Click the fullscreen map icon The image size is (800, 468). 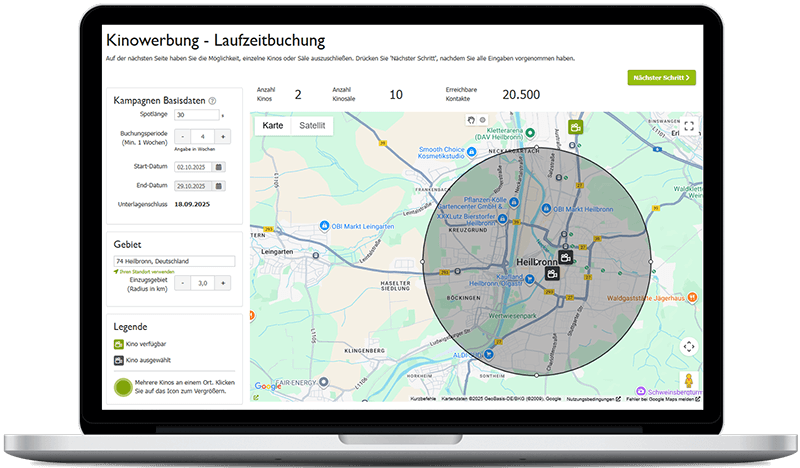[x=688, y=127]
